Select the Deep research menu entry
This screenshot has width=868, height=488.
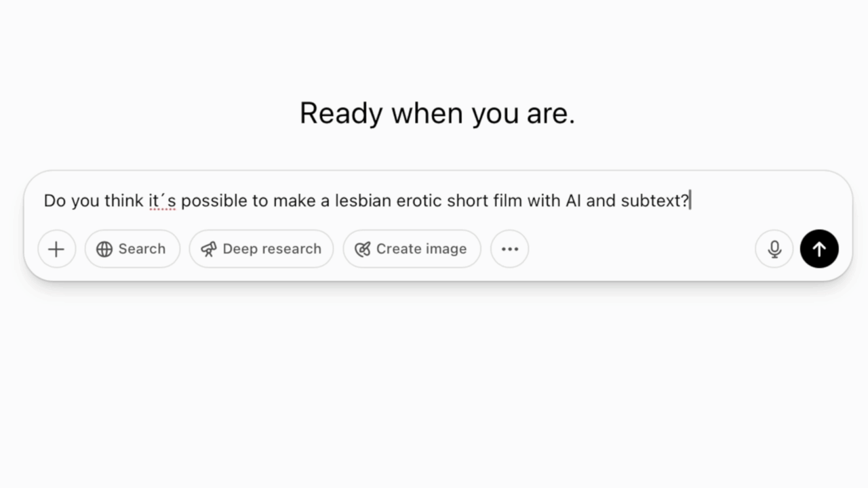pos(261,249)
